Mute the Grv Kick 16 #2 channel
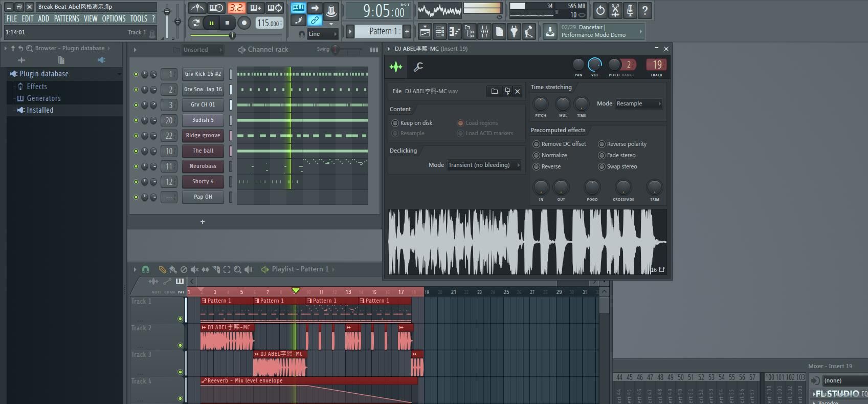This screenshot has height=404, width=868. [x=136, y=74]
